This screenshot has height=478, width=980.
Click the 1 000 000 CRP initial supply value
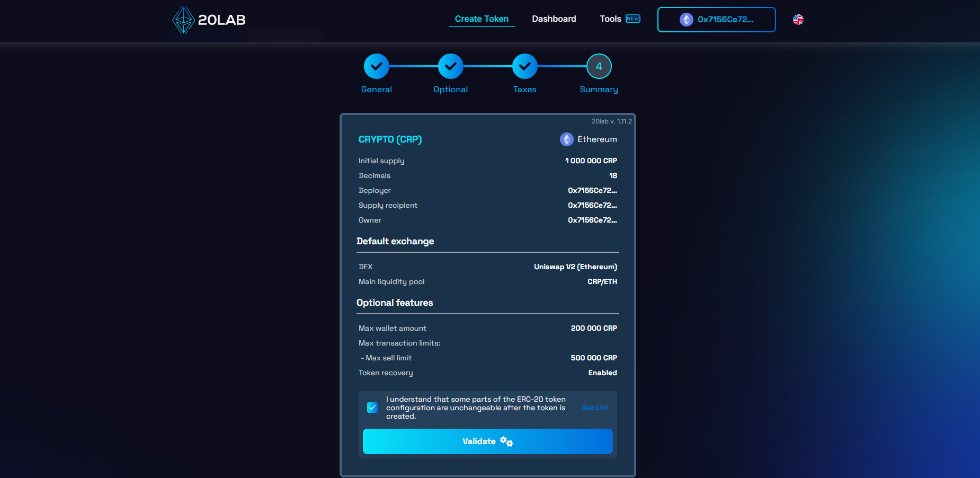tap(591, 161)
